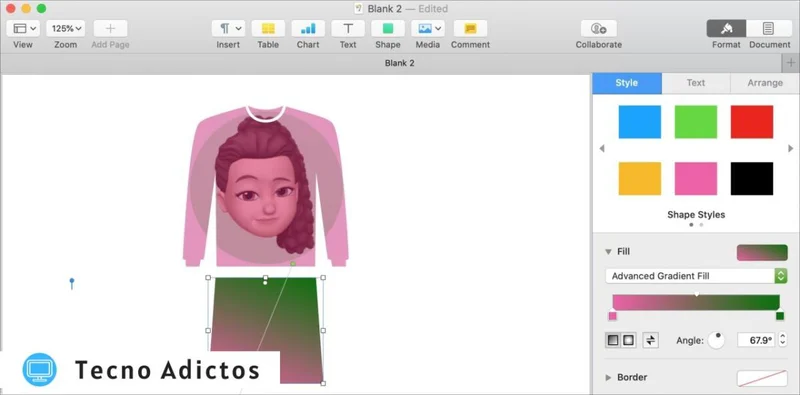Apply the blue shape style
Screen dimensions: 800x395
[x=640, y=122]
